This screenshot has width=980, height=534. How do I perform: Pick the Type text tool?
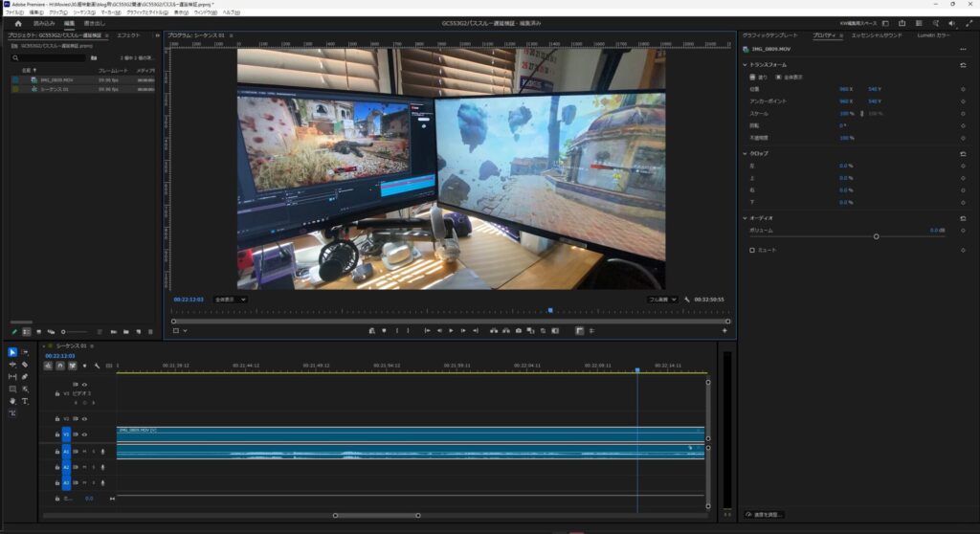25,401
